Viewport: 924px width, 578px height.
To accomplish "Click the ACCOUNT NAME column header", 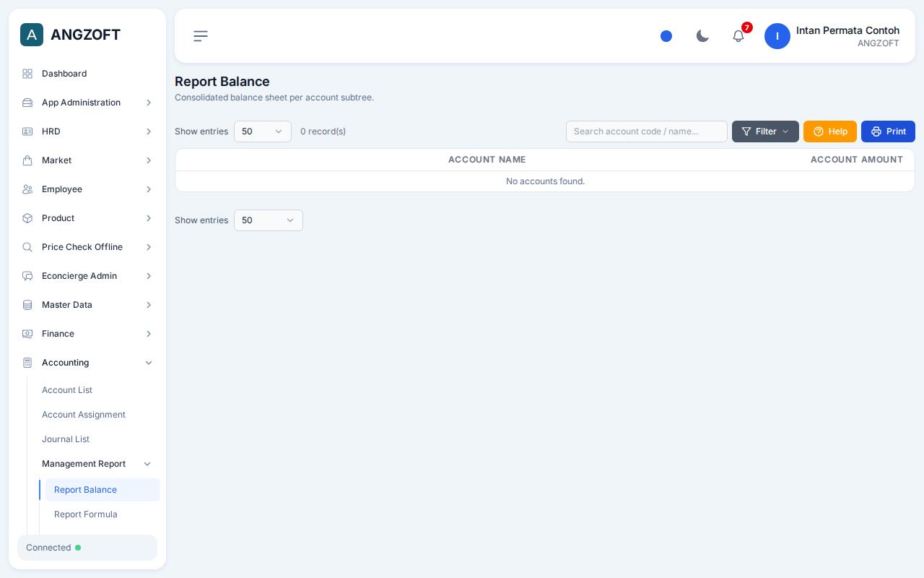I will 487,160.
